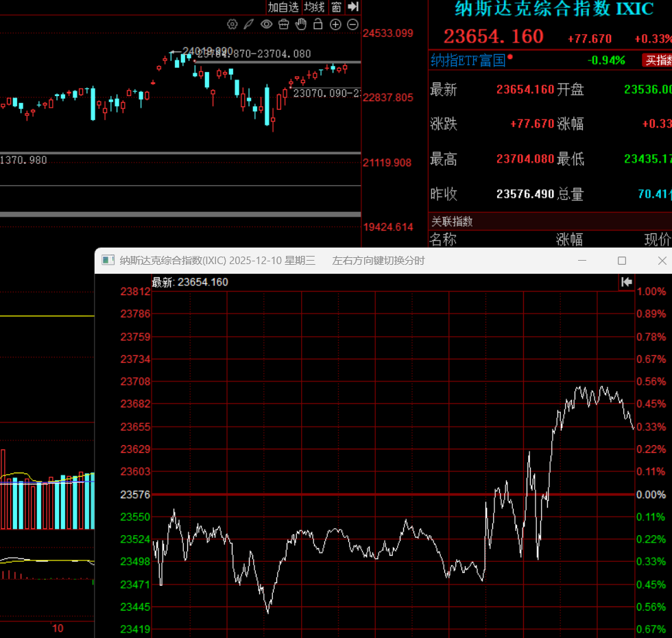Click 加自选 to add to watchlist

tap(283, 7)
